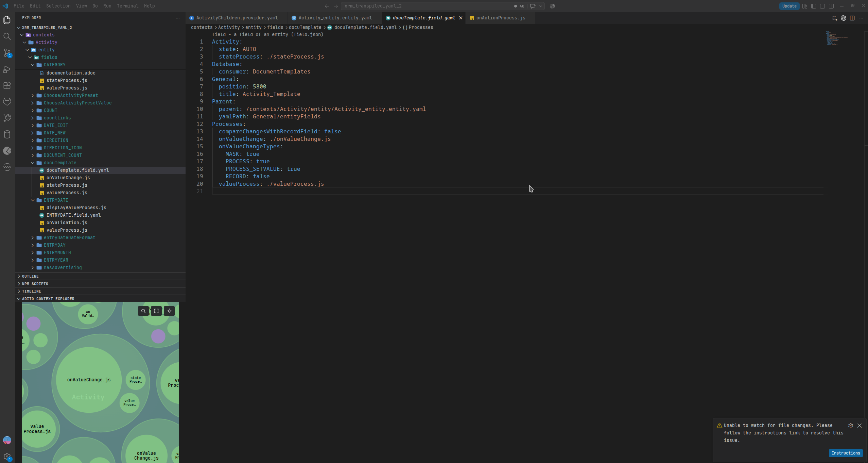868x463 pixels.
Task: Split the editor to the right
Action: pyautogui.click(x=852, y=18)
